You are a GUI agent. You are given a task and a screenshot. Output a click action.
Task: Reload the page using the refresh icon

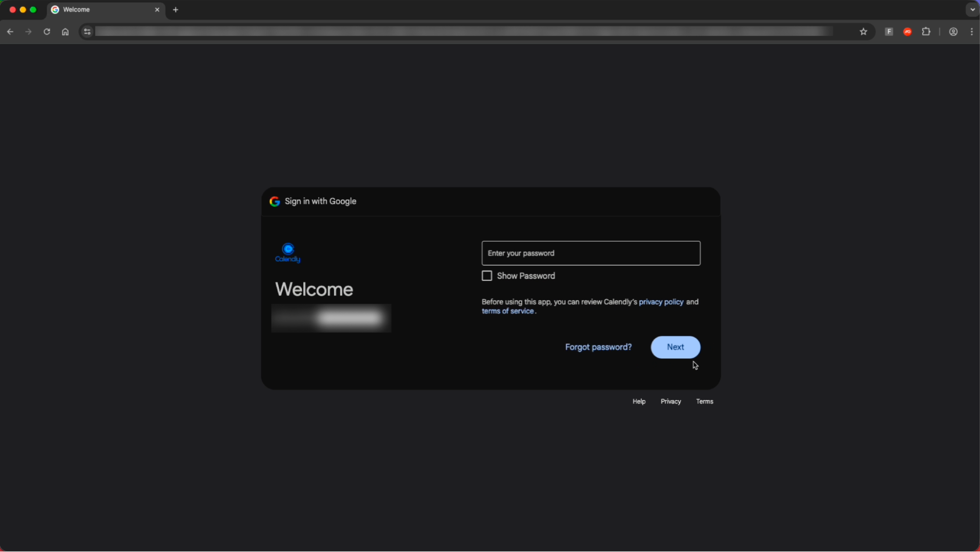47,31
